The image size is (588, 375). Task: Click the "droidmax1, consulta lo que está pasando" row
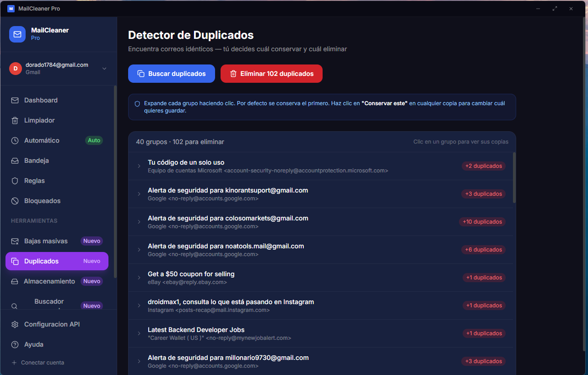pyautogui.click(x=321, y=305)
